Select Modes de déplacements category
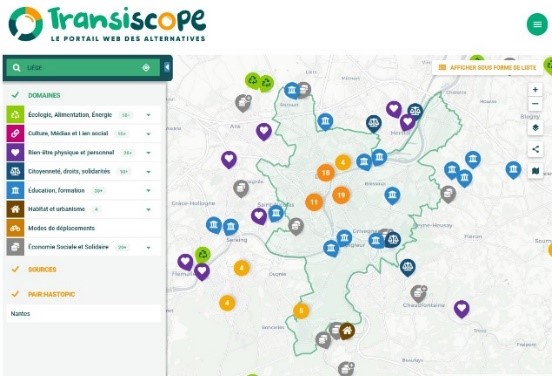Screen dimensions: 552x376 (83, 228)
